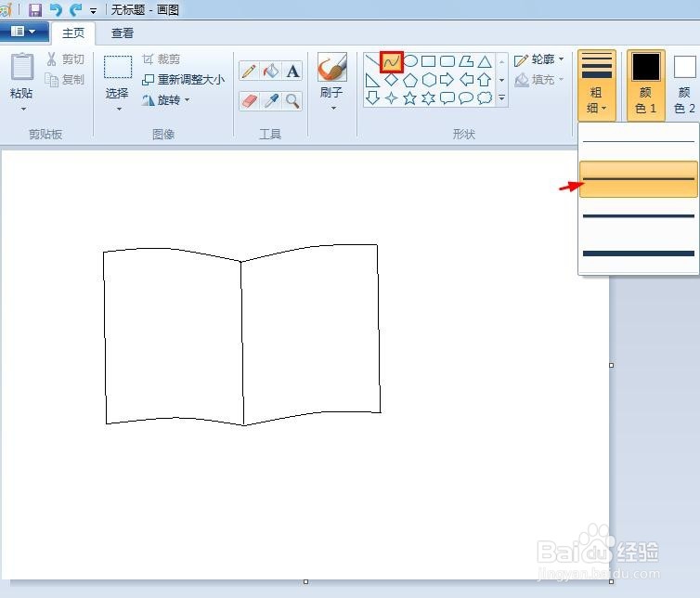Viewport: 700px width, 598px height.
Task: Select the Up arrow shape
Action: click(485, 80)
